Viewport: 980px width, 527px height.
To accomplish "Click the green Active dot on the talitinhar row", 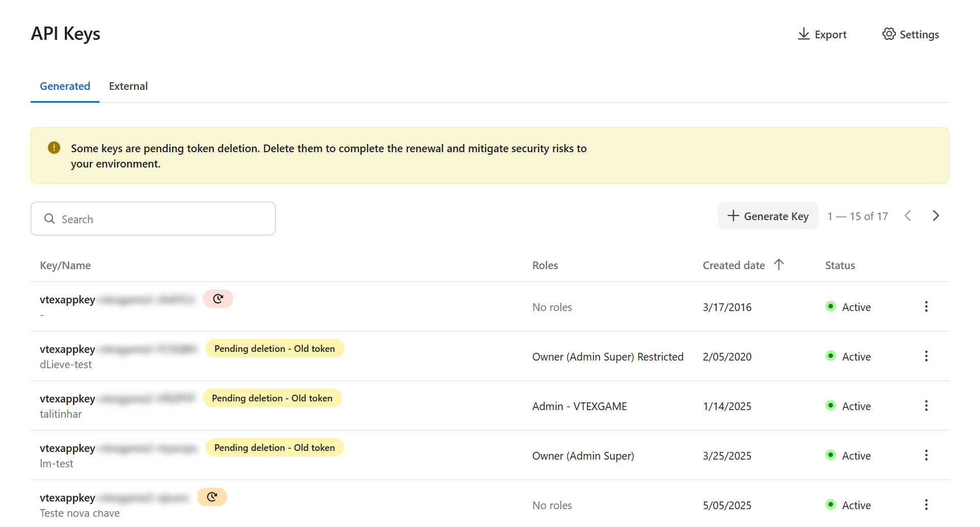I will pyautogui.click(x=831, y=405).
